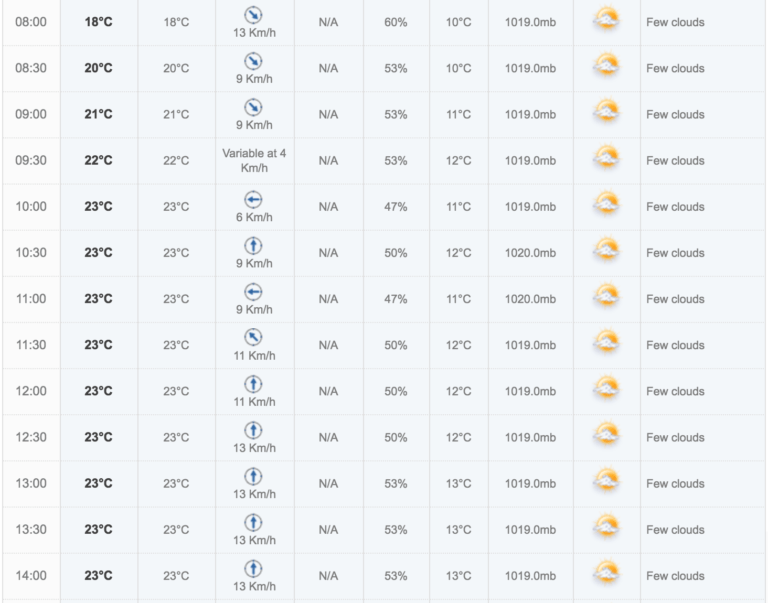Screen dimensions: 768x603
Task: Click the west wind arrow at 11:00
Action: [253, 292]
